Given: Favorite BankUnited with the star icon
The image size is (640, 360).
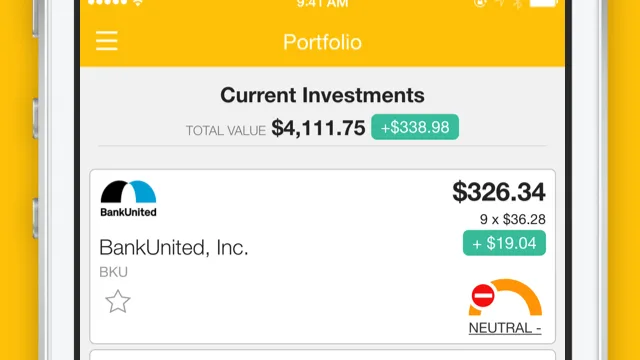Looking at the screenshot, I should point(118,302).
